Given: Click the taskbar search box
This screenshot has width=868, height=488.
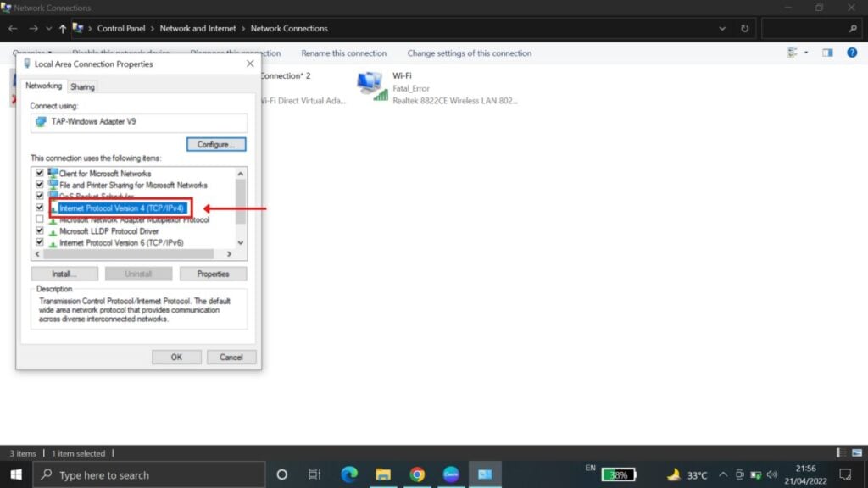Looking at the screenshot, I should [x=149, y=474].
